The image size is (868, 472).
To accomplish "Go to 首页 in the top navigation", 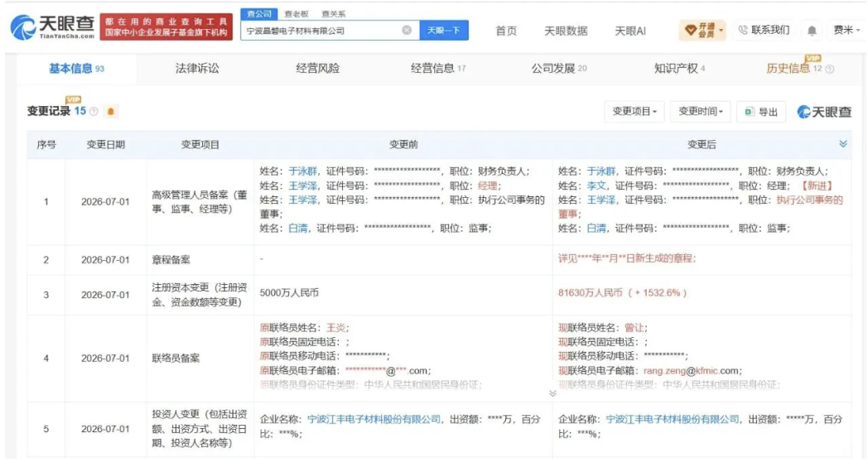I will click(506, 31).
